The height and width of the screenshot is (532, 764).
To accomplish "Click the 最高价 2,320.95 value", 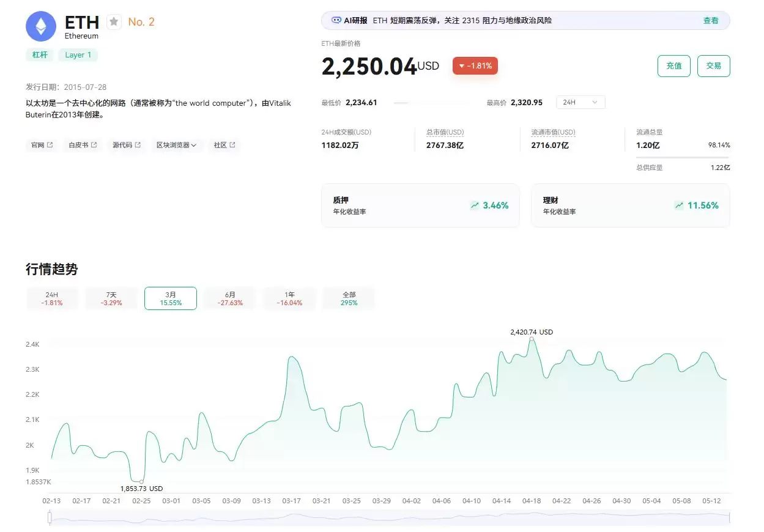I will point(527,102).
